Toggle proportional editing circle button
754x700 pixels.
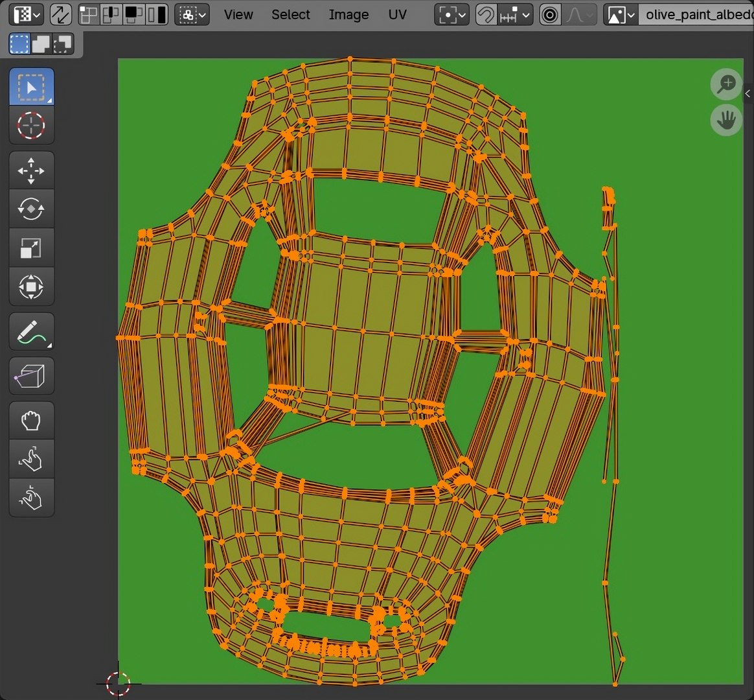550,15
